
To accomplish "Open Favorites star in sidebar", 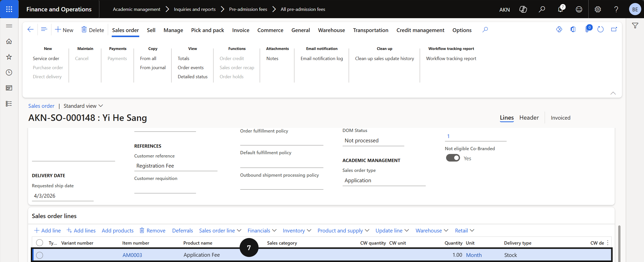I will tap(9, 57).
